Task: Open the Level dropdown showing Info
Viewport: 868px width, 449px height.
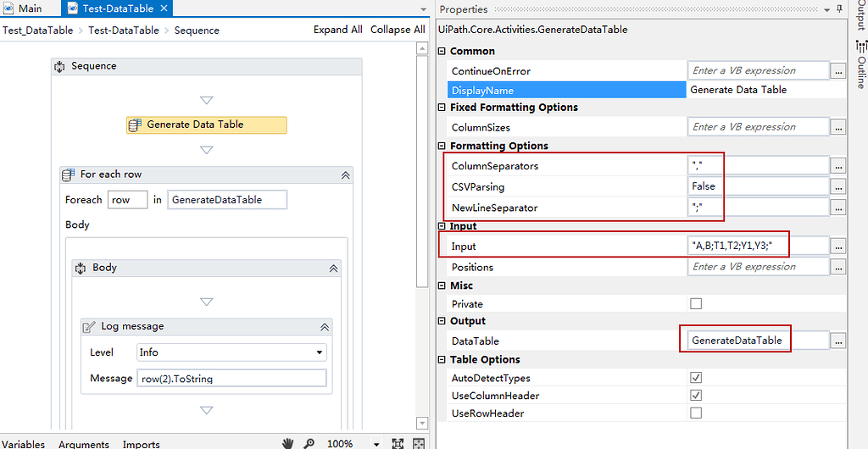Action: (231, 352)
